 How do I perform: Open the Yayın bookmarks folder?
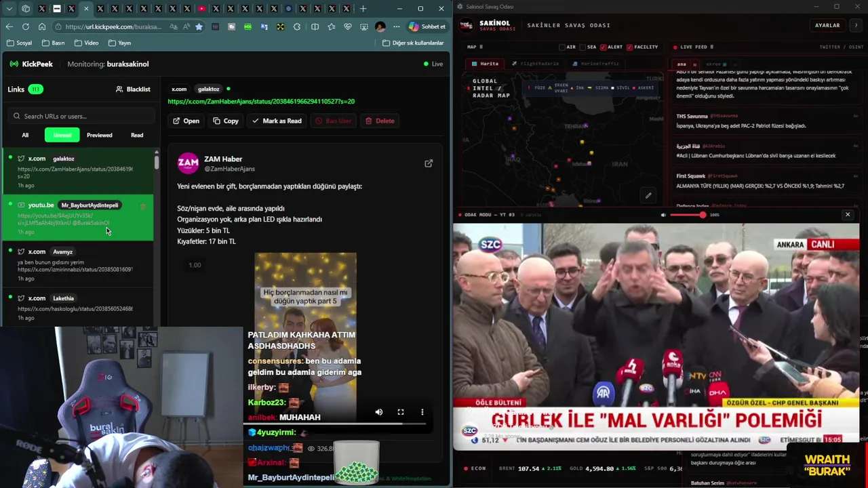pos(119,43)
